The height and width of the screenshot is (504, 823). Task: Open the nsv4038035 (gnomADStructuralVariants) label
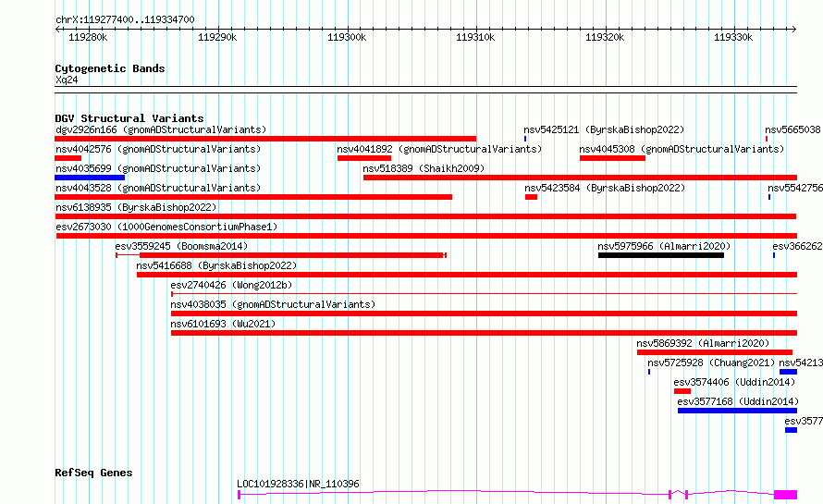point(273,304)
